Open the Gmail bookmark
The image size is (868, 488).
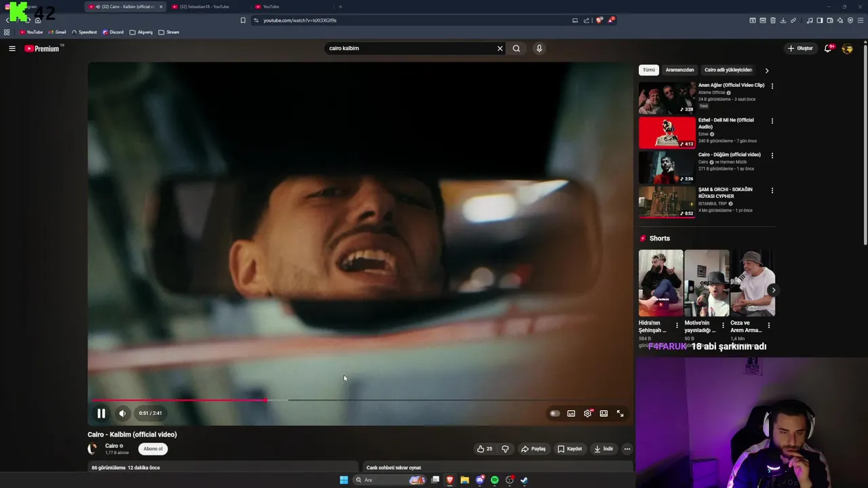tap(58, 32)
